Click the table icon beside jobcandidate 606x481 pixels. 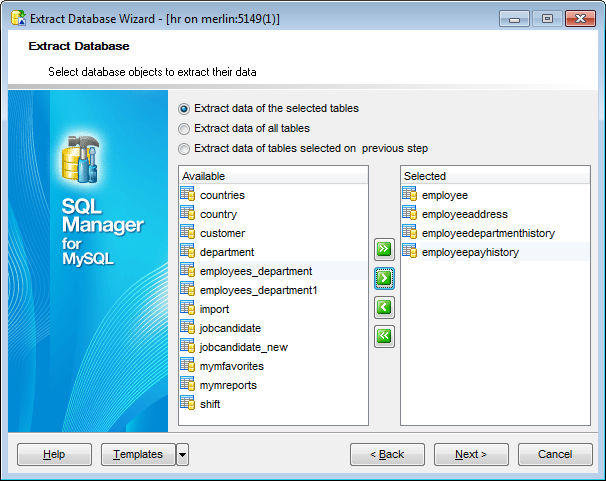click(x=188, y=327)
